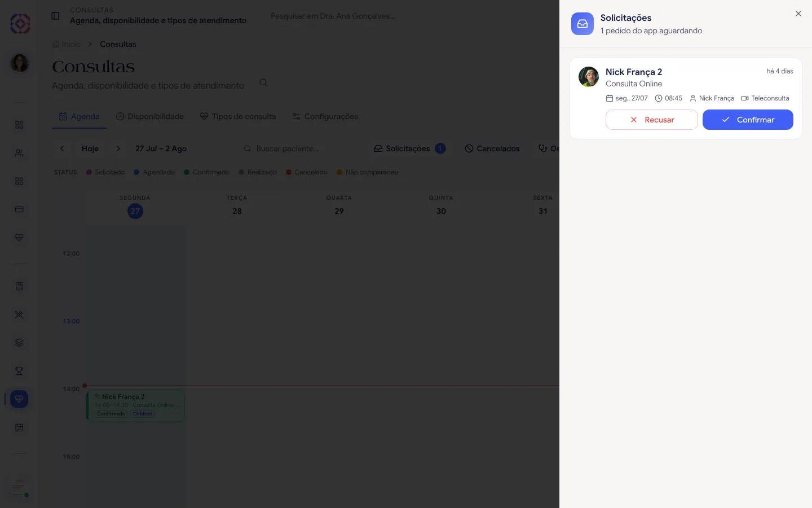Open the trophy icon in the sidebar
Image resolution: width=812 pixels, height=508 pixels.
coord(19,371)
